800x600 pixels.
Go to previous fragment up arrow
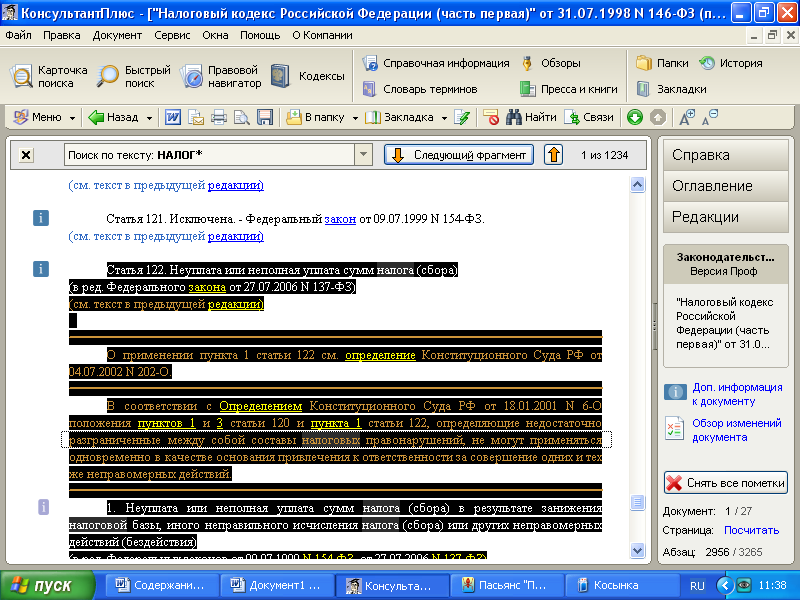click(554, 155)
